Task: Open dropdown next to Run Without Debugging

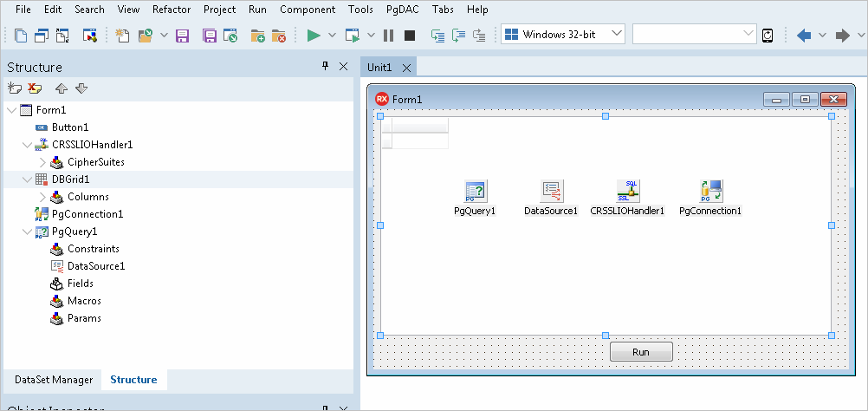Action: (371, 36)
